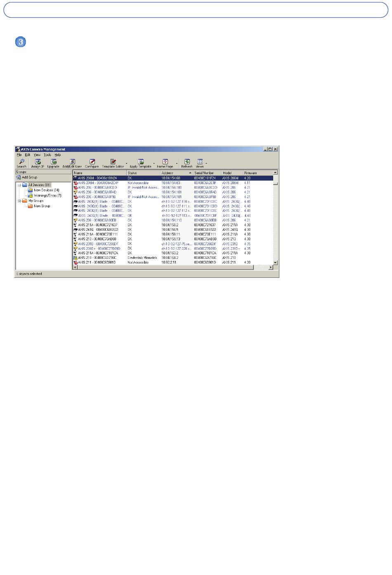Click the warning icon on AXIS 210 row
Image resolution: width=392 pixels, height=575 pixels.
coord(76,258)
